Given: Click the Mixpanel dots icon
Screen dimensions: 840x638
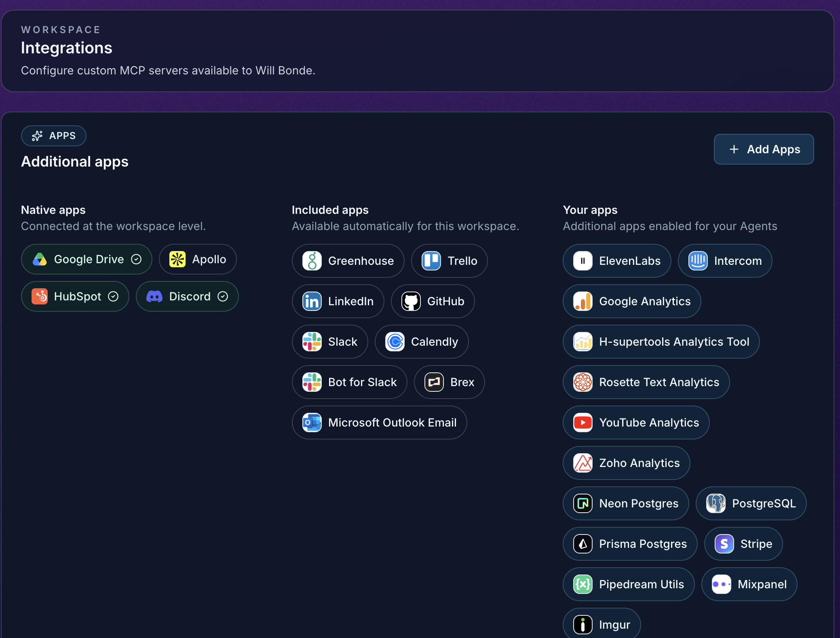Looking at the screenshot, I should [722, 584].
